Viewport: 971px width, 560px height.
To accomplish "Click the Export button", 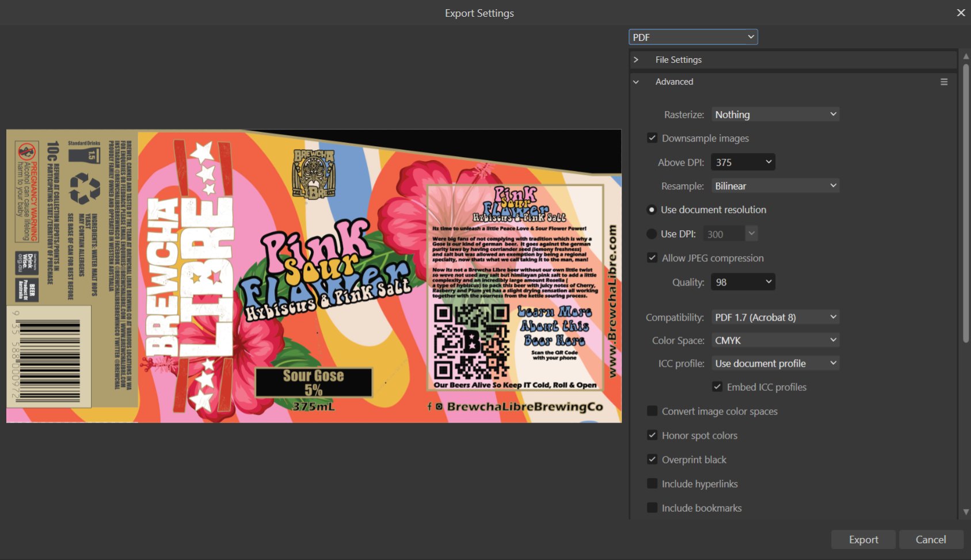I will [863, 540].
